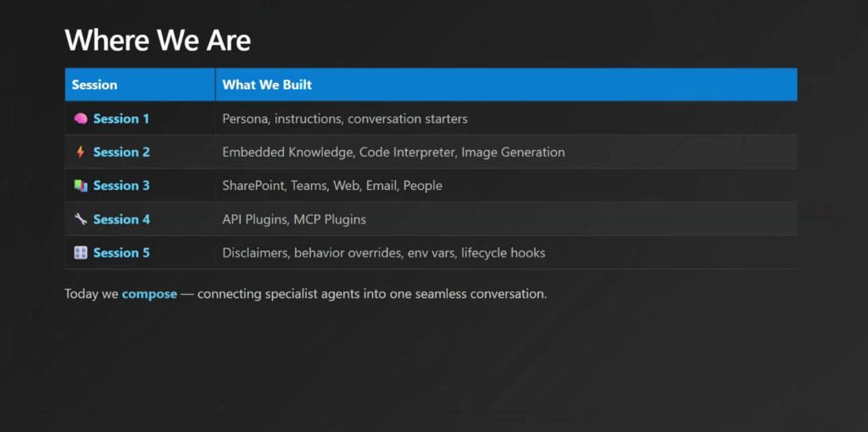
Task: Open the Session 1 link
Action: (121, 119)
